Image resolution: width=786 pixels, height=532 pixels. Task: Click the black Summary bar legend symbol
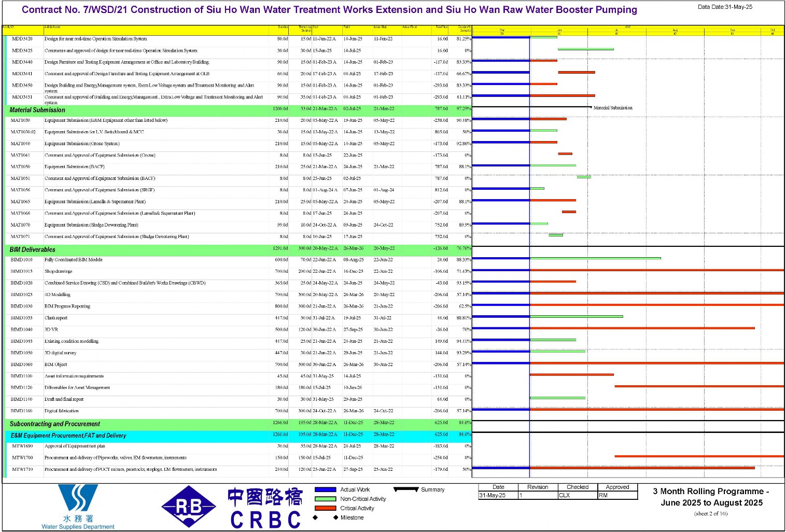click(406, 489)
